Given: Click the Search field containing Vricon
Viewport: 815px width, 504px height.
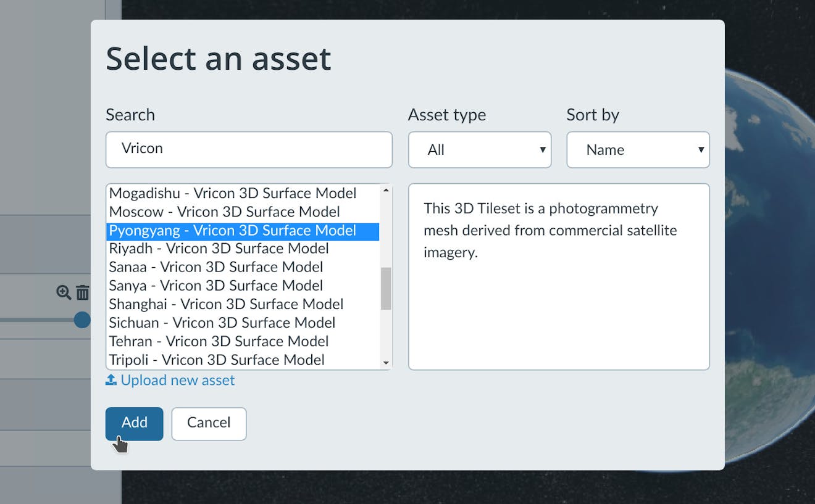Looking at the screenshot, I should point(249,149).
